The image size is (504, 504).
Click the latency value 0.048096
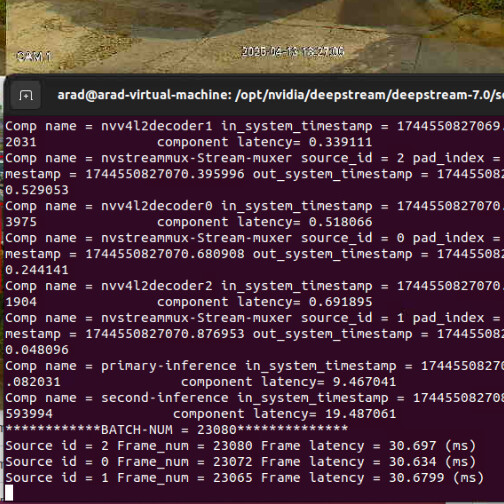pyautogui.click(x=37, y=350)
